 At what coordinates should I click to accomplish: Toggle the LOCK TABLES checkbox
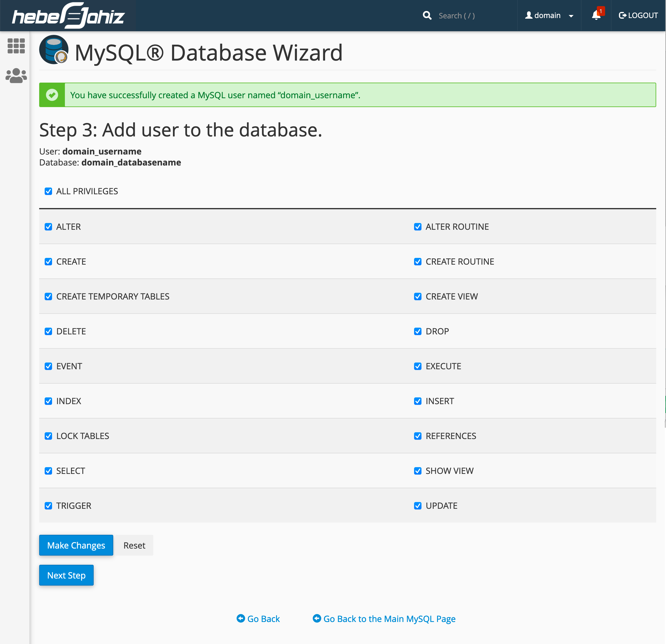pyautogui.click(x=48, y=436)
